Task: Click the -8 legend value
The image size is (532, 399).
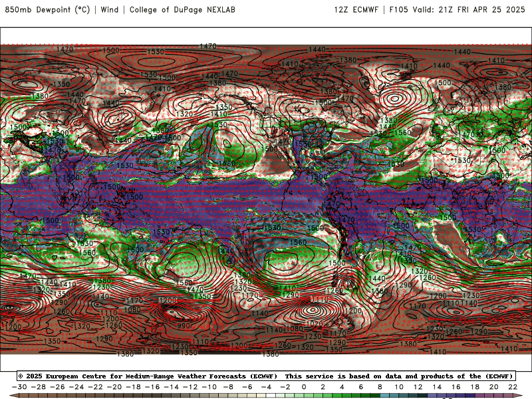Action: [228, 387]
